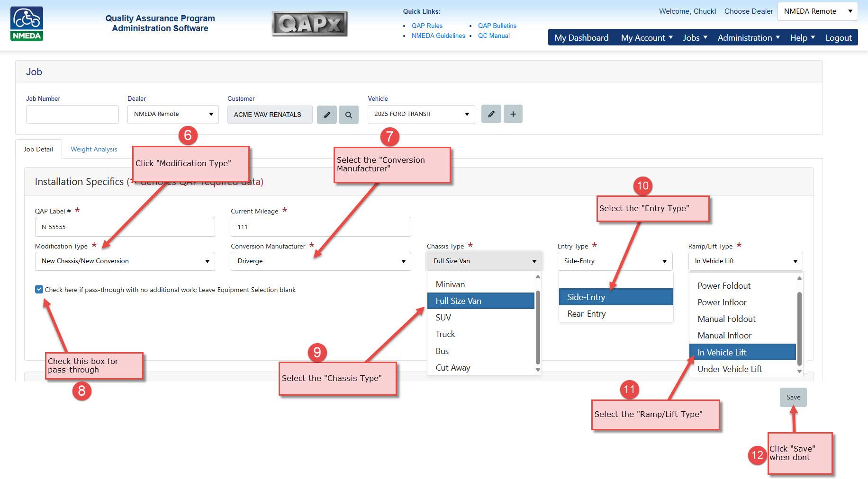Choose Power Foldout ramp type

(x=743, y=286)
